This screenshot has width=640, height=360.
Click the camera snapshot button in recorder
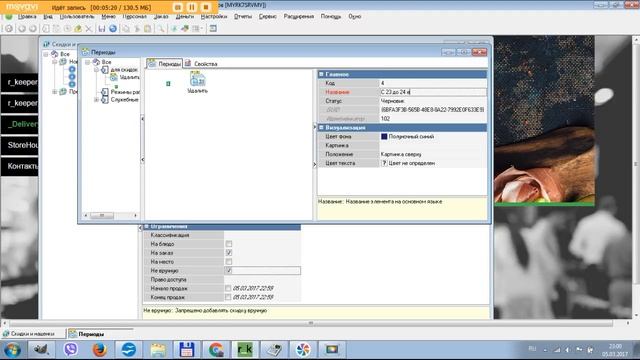pyautogui.click(x=178, y=7)
